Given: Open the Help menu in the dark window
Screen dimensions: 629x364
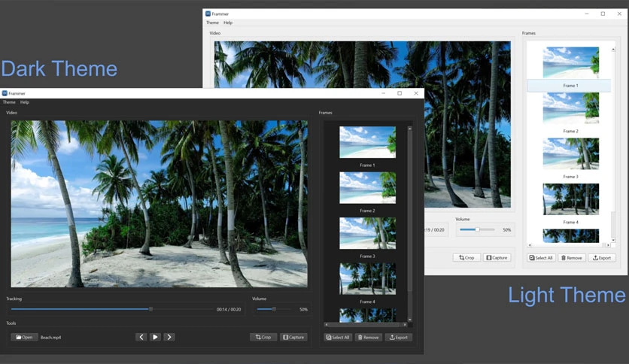Looking at the screenshot, I should (x=25, y=102).
